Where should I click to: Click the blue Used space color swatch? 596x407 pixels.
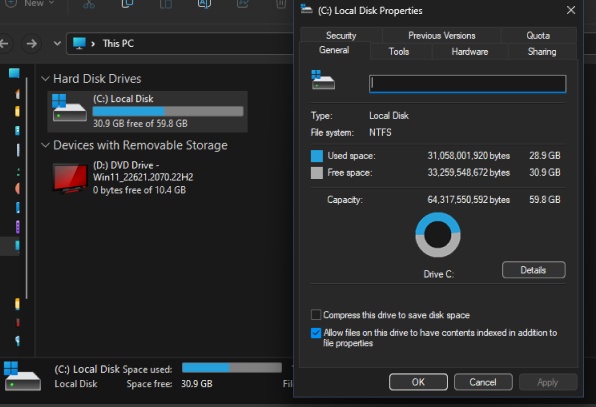(317, 156)
